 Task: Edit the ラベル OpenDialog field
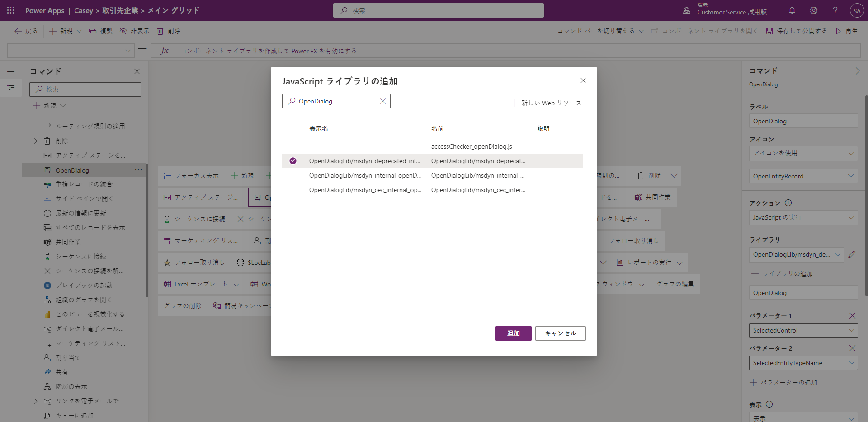pyautogui.click(x=803, y=121)
